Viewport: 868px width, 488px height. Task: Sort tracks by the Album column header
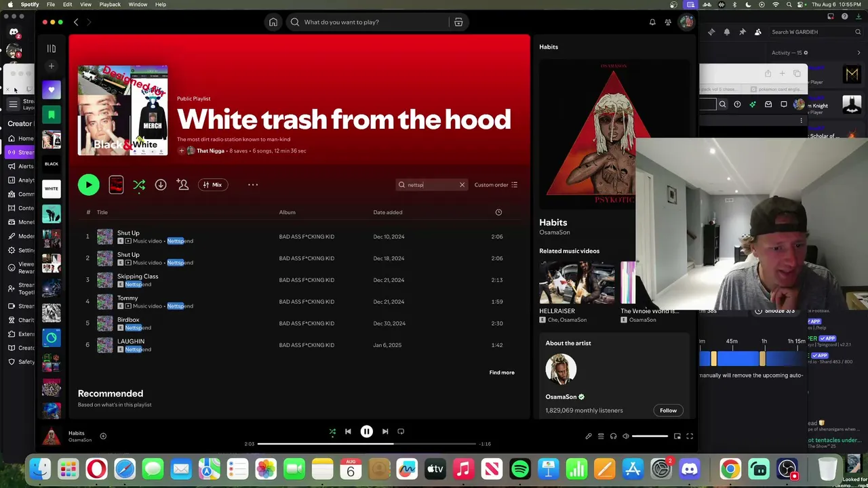(x=287, y=212)
